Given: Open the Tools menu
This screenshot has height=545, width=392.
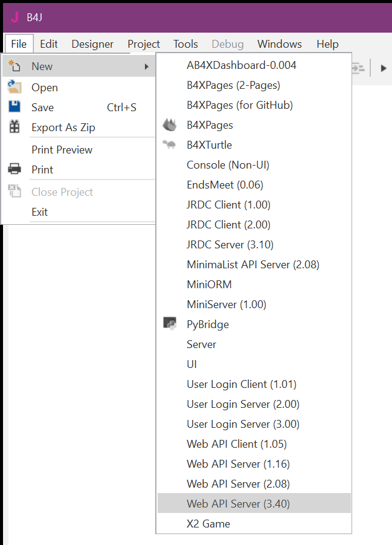Looking at the screenshot, I should [185, 44].
